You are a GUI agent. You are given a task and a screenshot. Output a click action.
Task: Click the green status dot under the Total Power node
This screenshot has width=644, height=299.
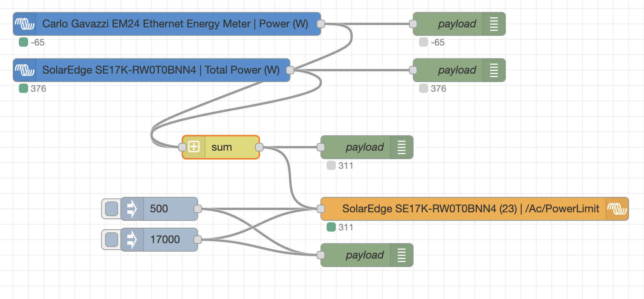(23, 88)
